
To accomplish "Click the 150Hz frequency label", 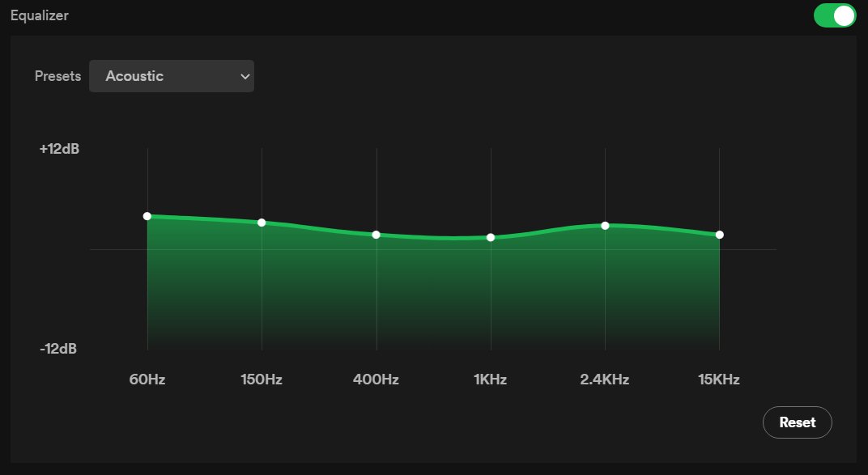I will pyautogui.click(x=261, y=379).
